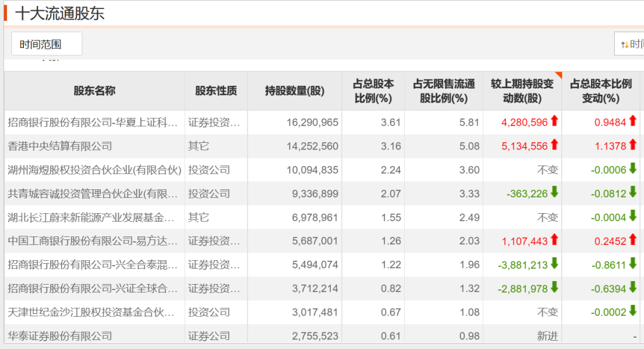Select shareholder 天津世纪金沙江股权投资基金合伙
Viewport: 644px width, 349px height.
[x=91, y=312]
